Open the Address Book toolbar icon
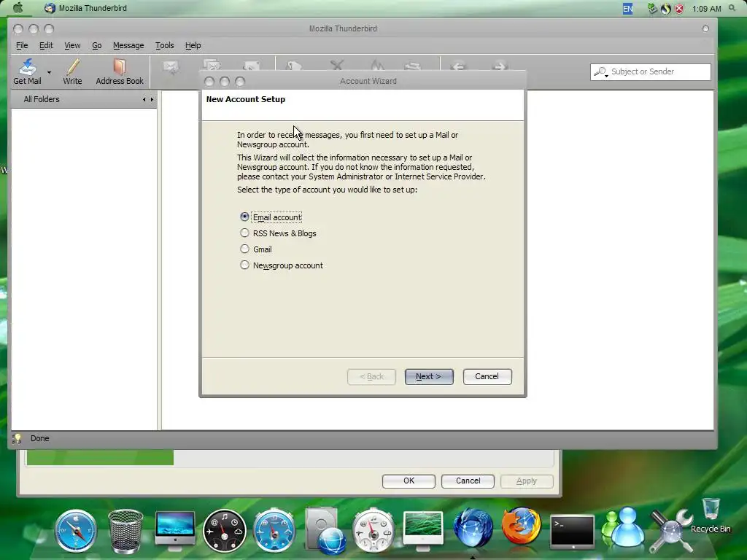747x560 pixels. pos(120,66)
